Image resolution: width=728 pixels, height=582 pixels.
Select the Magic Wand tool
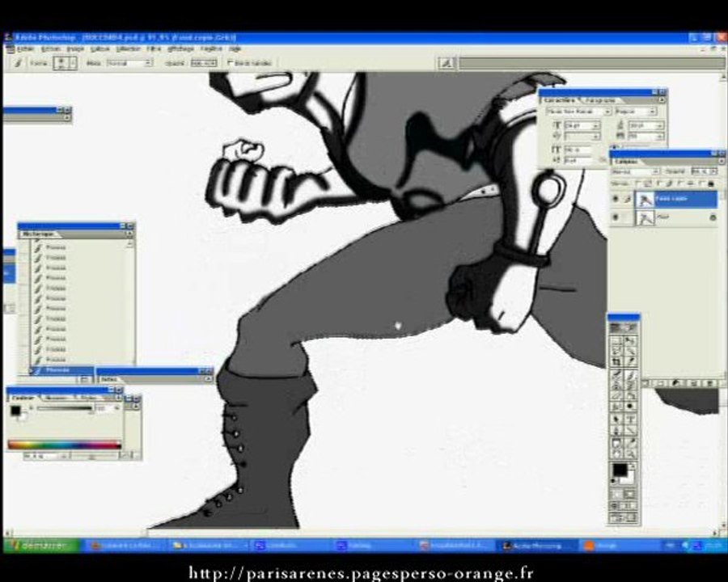tap(630, 350)
